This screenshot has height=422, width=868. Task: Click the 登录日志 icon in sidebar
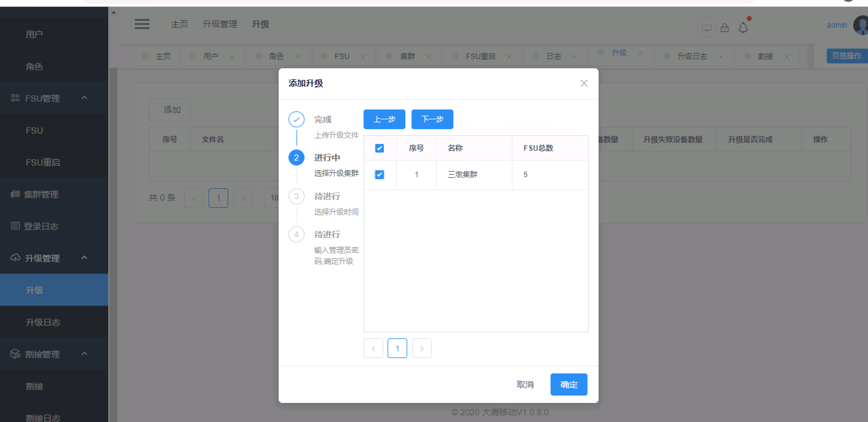tap(15, 225)
